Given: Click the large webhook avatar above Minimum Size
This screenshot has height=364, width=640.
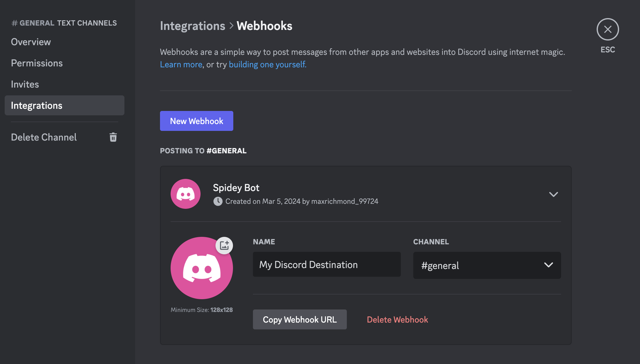Looking at the screenshot, I should point(201,268).
